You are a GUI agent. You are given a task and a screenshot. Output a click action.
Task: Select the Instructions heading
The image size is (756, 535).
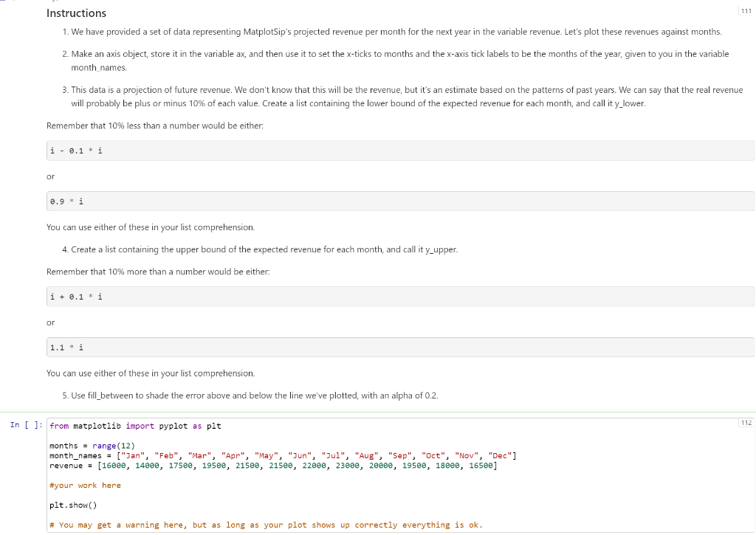pos(76,13)
